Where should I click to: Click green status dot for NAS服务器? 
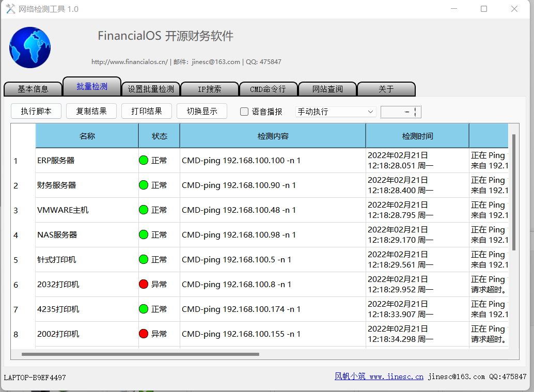click(x=144, y=234)
